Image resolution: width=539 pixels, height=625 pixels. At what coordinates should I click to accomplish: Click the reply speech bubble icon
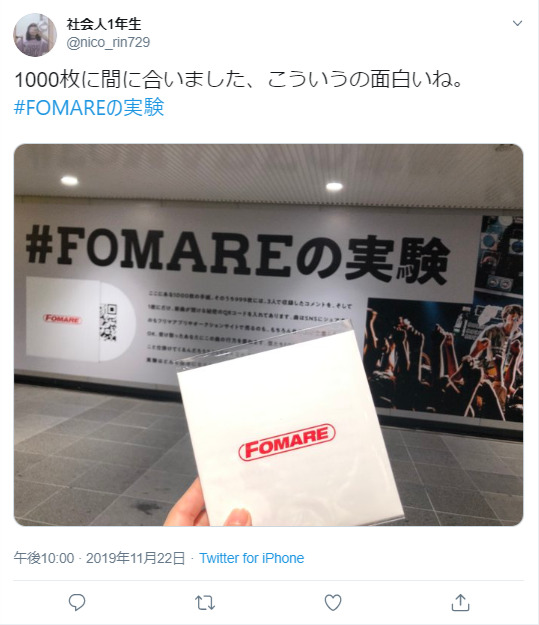77,602
